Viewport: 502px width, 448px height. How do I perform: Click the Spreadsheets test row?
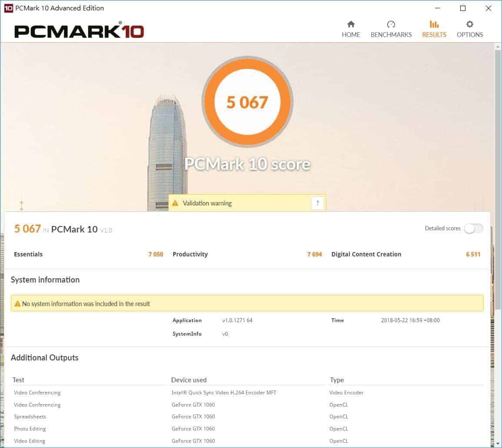(x=30, y=417)
